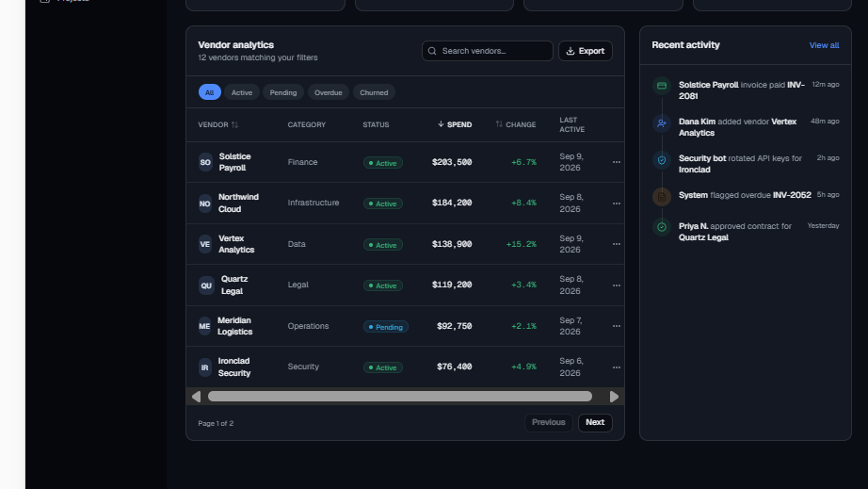Click the Export button
Viewport: 868px width, 489px height.
[586, 51]
